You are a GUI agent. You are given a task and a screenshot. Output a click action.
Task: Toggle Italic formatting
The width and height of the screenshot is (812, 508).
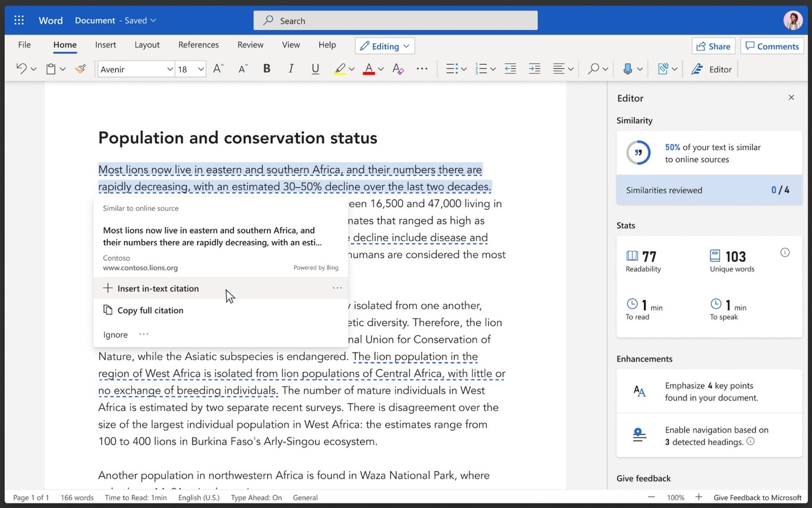pos(291,69)
